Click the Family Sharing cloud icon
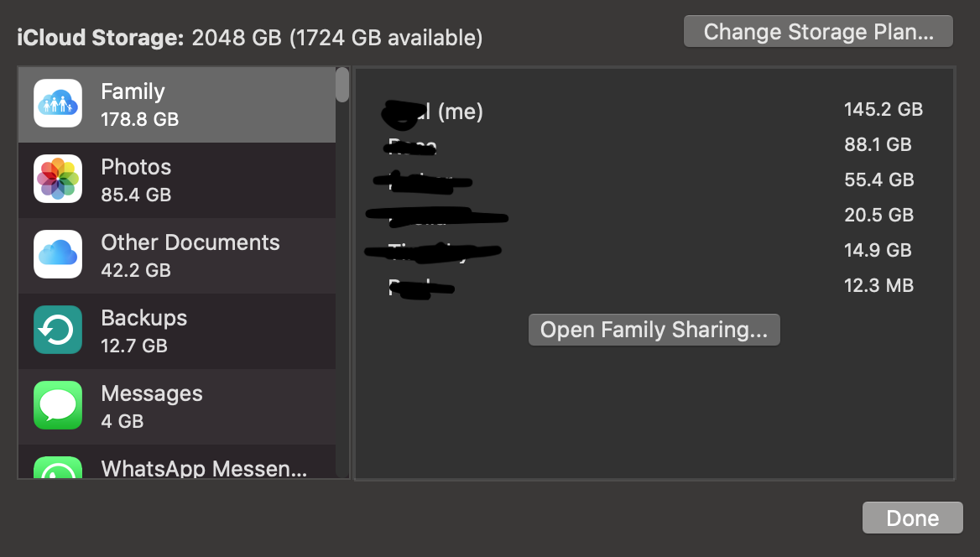The image size is (980, 557). [58, 103]
